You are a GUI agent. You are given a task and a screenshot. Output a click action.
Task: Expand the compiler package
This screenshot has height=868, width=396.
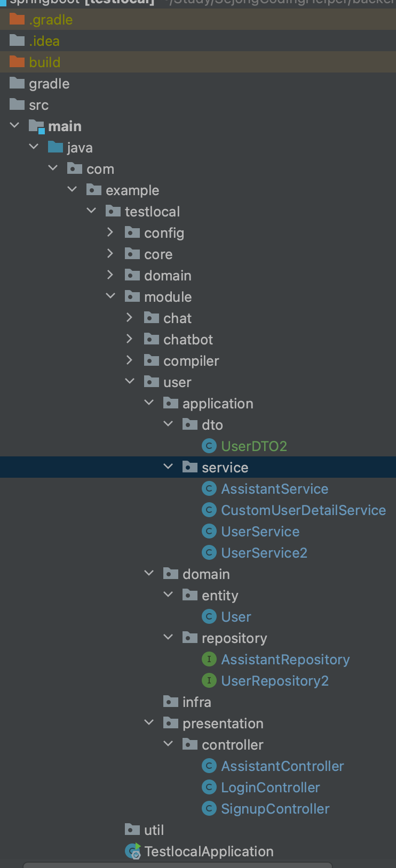pyautogui.click(x=130, y=360)
